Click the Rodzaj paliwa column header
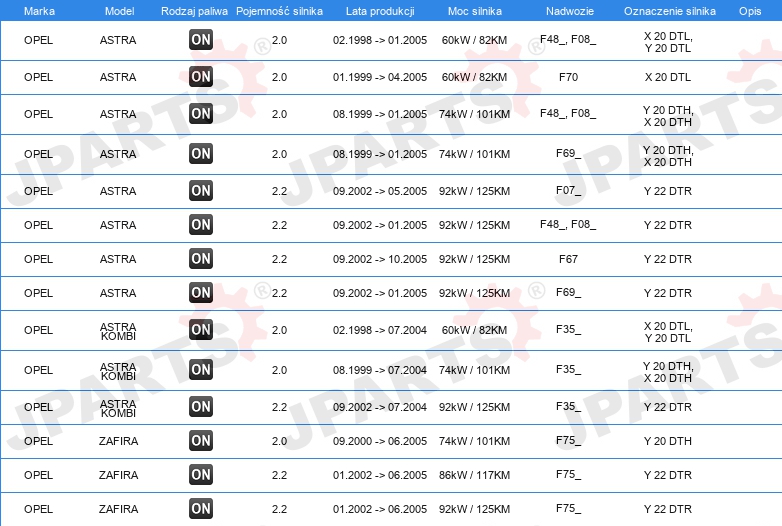 pyautogui.click(x=194, y=11)
